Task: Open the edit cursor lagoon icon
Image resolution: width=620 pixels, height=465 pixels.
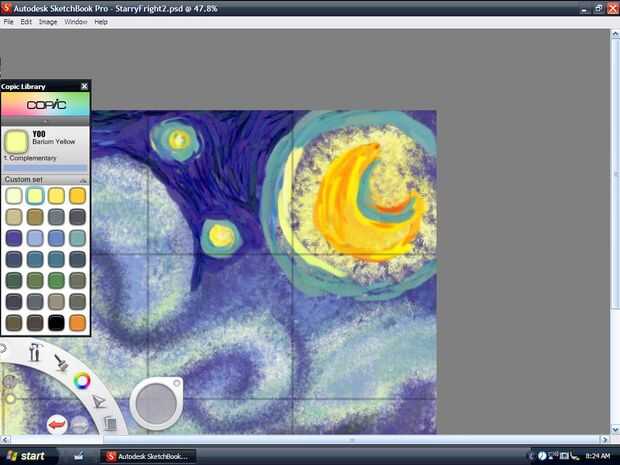Action: [98, 402]
